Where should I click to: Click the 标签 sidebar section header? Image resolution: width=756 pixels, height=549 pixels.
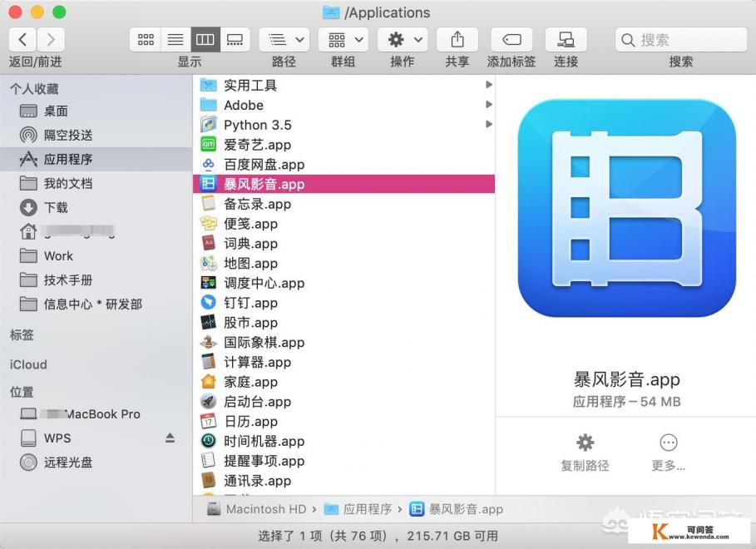(x=22, y=334)
